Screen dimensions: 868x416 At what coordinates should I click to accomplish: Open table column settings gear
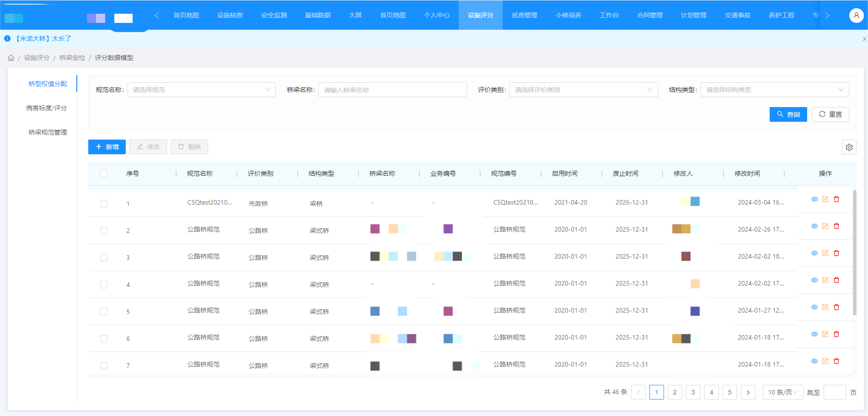pos(849,147)
